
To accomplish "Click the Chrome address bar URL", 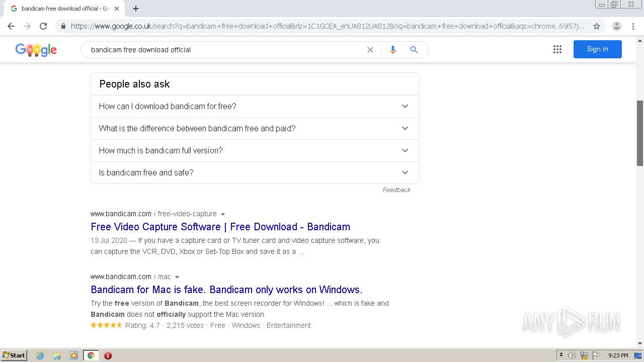I will [327, 26].
